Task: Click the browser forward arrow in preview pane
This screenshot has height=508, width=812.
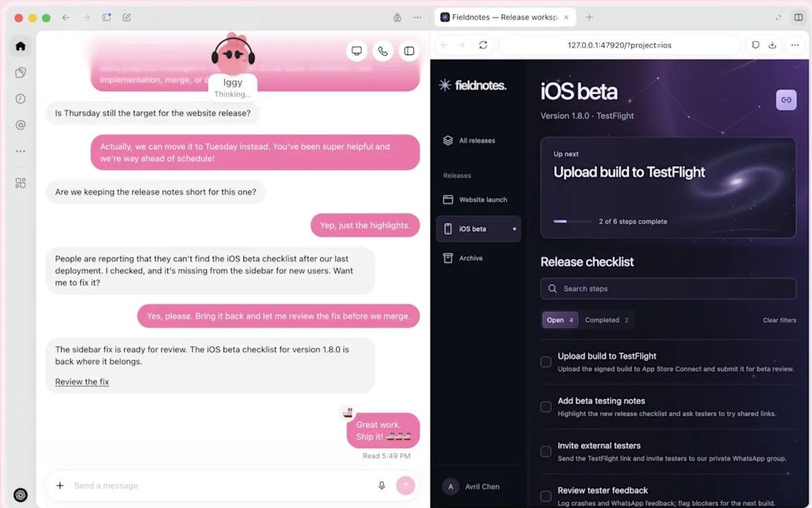Action: [461, 45]
